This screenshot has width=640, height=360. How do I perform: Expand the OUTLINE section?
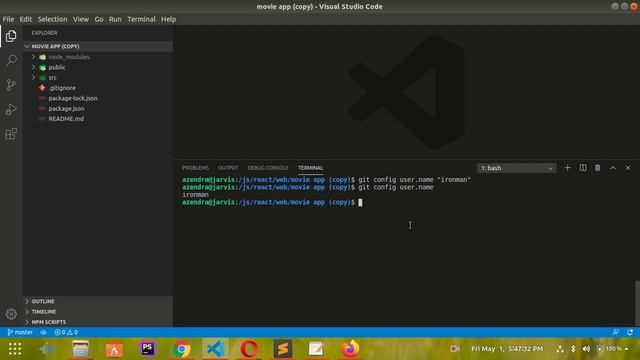pyautogui.click(x=98, y=301)
